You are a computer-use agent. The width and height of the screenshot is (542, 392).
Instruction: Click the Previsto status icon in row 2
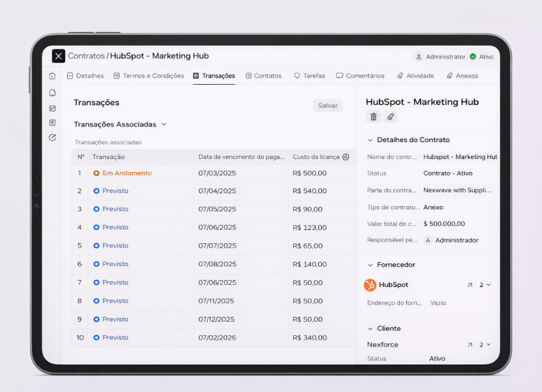point(97,191)
